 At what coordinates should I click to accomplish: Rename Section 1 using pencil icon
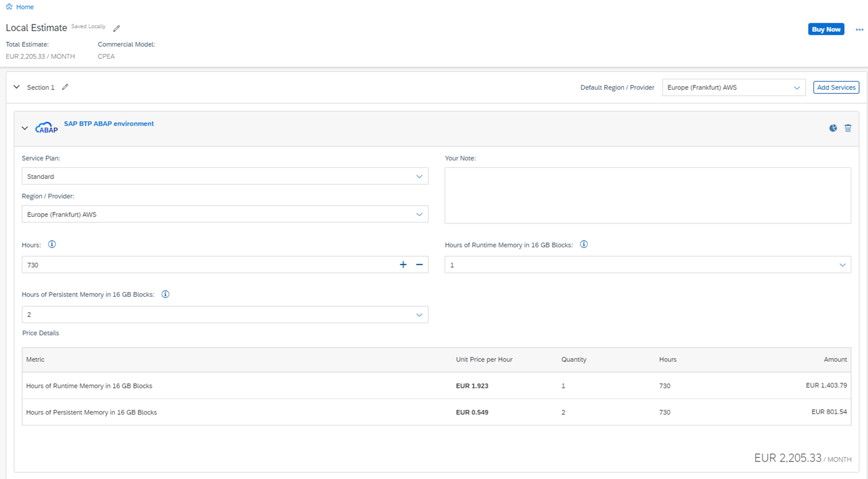tap(65, 87)
